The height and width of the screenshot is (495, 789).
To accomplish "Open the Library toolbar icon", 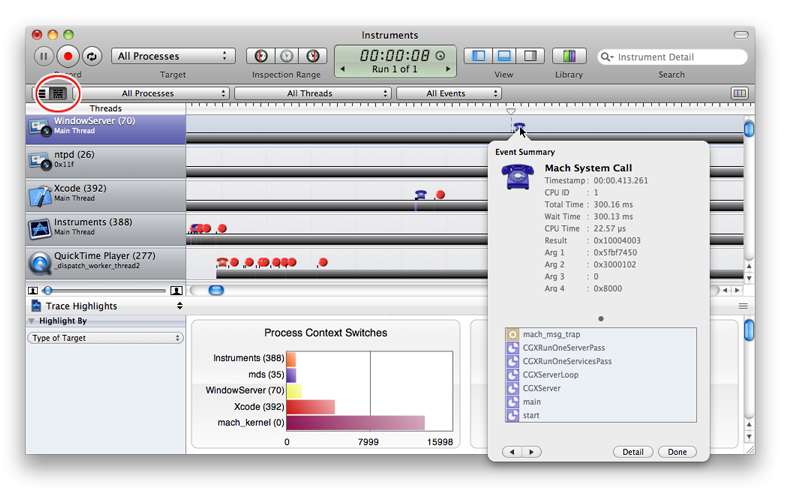I will [x=568, y=56].
